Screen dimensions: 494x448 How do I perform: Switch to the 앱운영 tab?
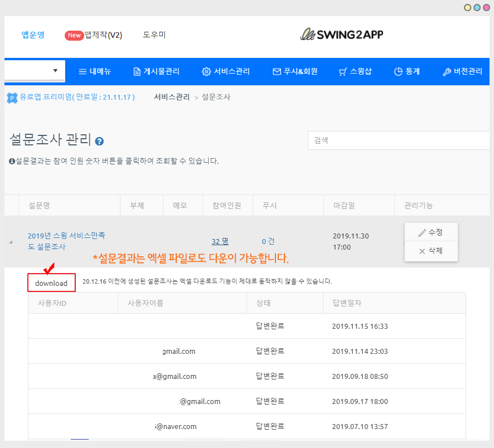(33, 35)
